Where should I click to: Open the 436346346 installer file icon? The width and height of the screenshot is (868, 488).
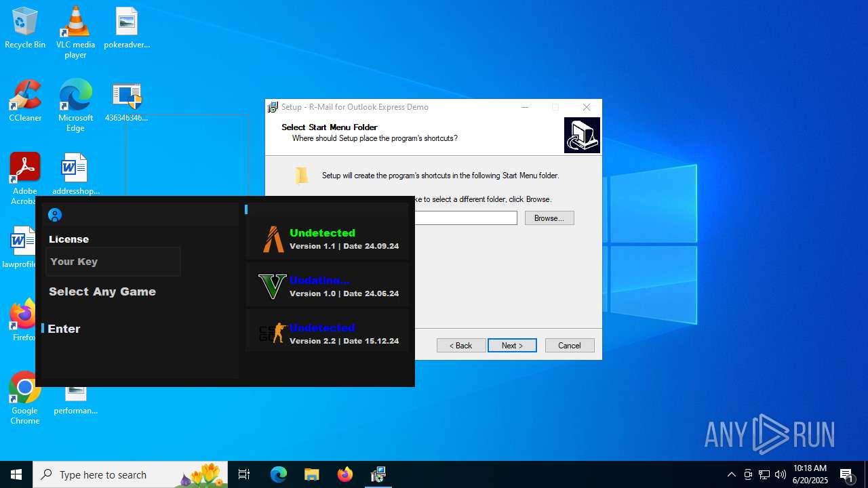127,101
